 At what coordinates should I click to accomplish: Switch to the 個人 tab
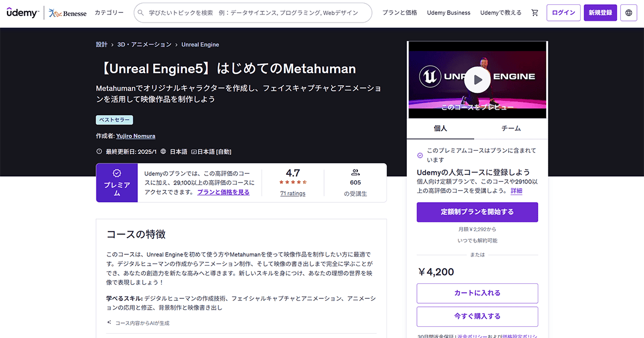coord(440,129)
